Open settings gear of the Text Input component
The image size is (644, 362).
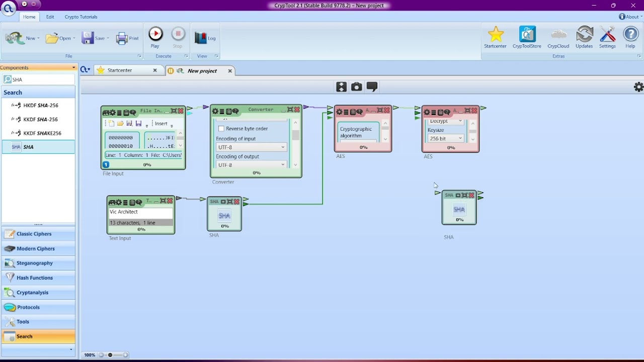(x=118, y=203)
